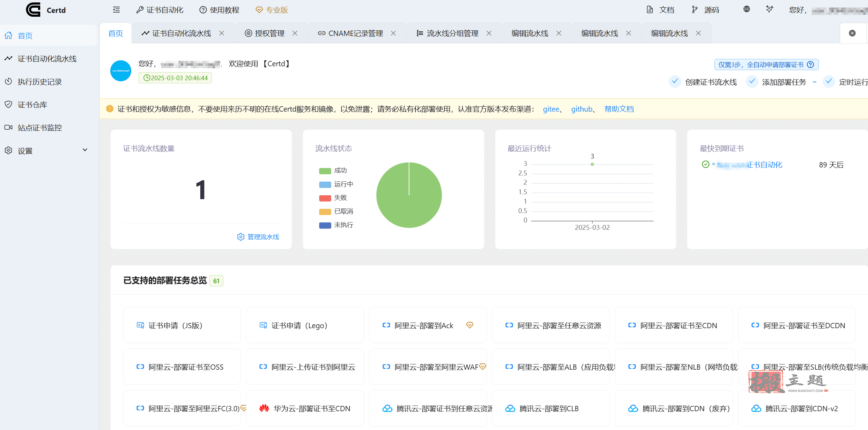This screenshot has width=868, height=430.
Task: Click the data point on 最近运行统计 chart
Action: click(592, 164)
